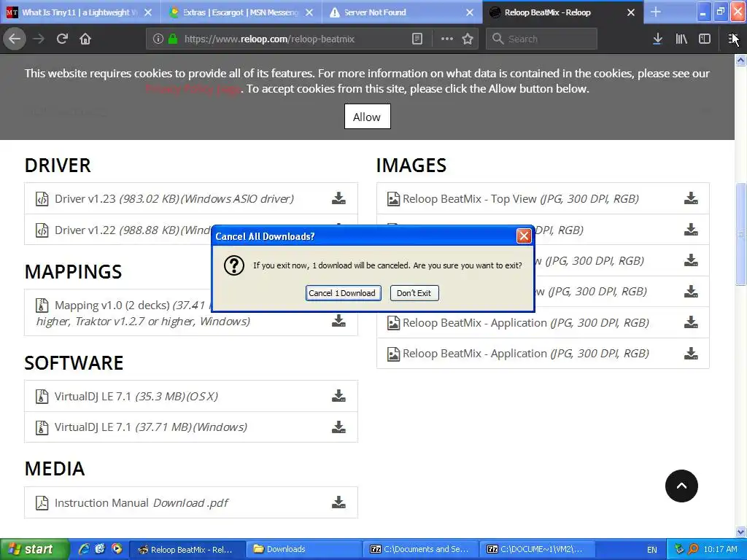Screen dimensions: 747x560
Task: Switch to C:\DOCUME~1\VM2 taskbar window
Action: click(x=536, y=549)
